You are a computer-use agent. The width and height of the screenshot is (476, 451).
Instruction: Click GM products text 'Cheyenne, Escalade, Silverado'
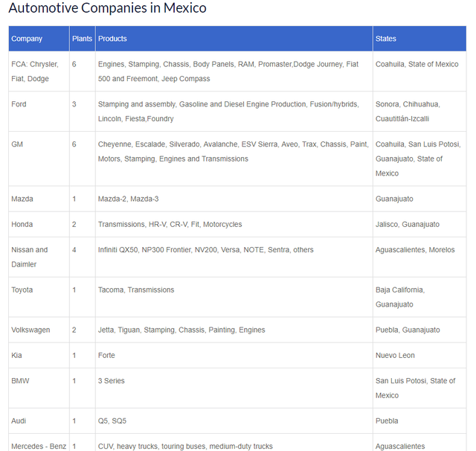coord(233,152)
